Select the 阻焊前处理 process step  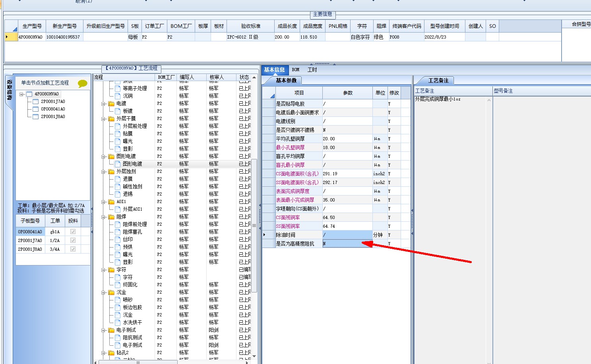(x=135, y=224)
